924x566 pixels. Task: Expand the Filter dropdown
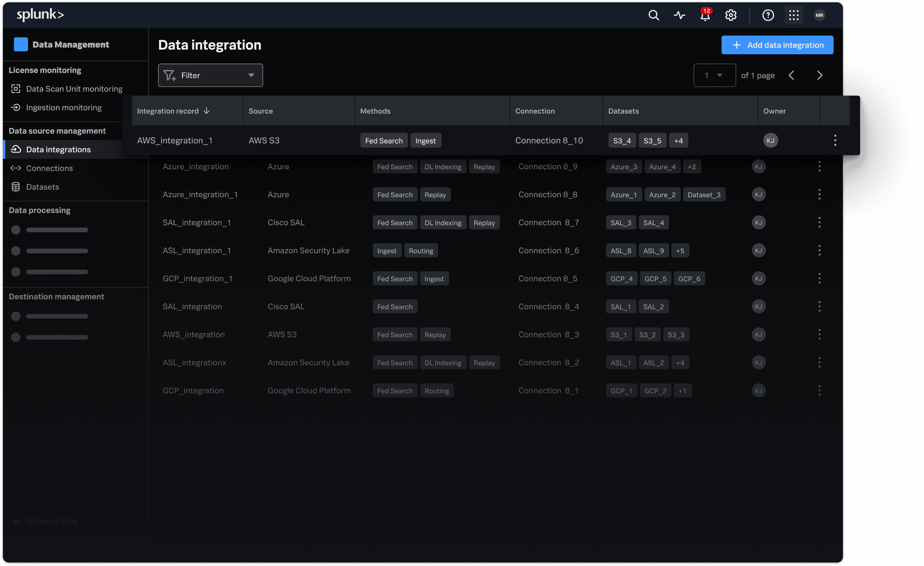[x=210, y=75]
